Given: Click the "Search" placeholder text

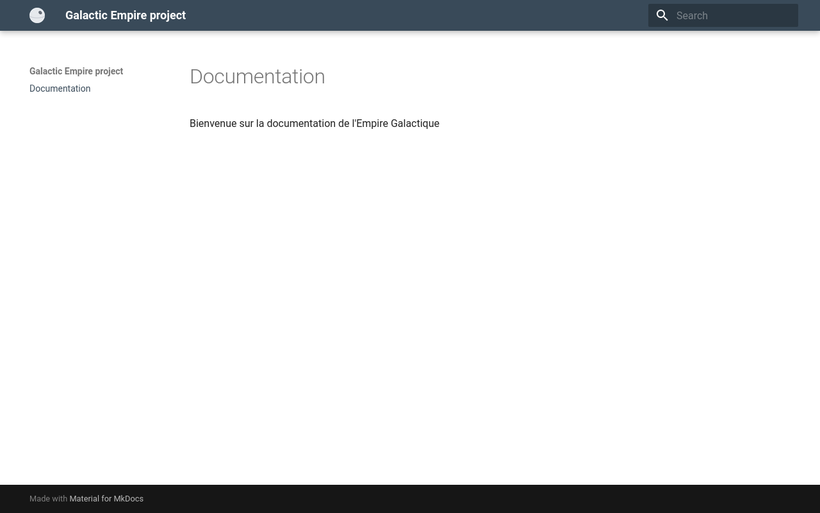Looking at the screenshot, I should pos(692,15).
